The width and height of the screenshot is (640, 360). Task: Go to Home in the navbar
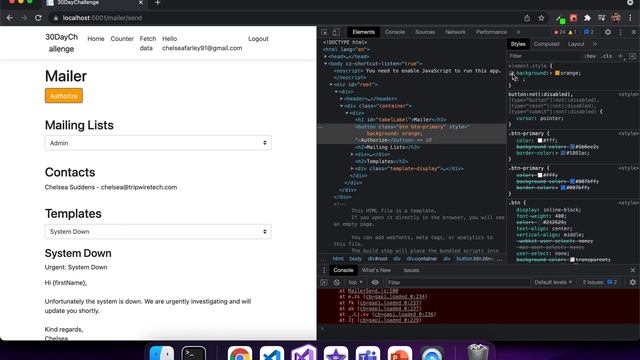(x=96, y=39)
